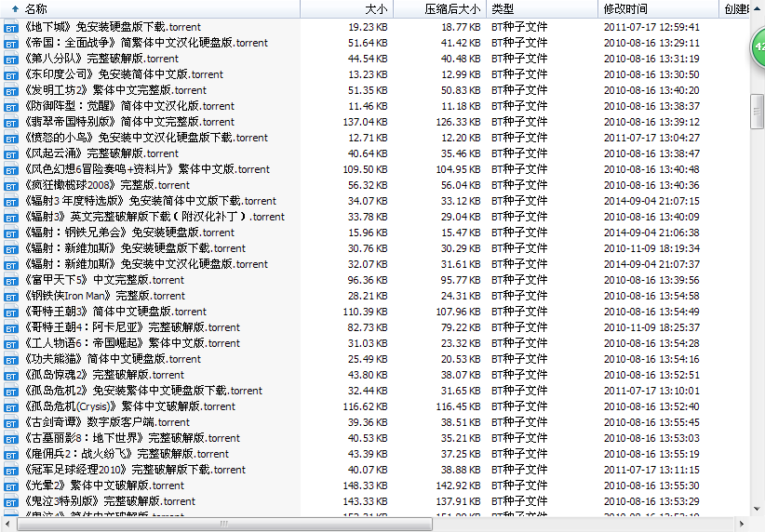The width and height of the screenshot is (765, 532).
Task: Click size value 148.33 KB
Action: click(x=366, y=485)
